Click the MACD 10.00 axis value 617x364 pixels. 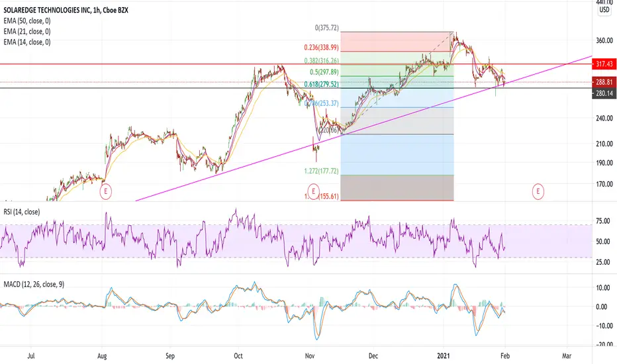click(x=603, y=288)
